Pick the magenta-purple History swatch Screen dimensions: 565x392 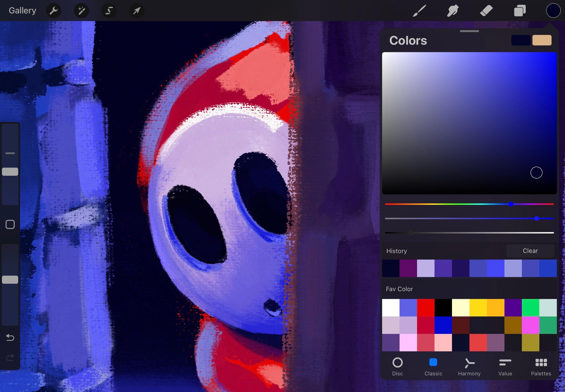(408, 268)
